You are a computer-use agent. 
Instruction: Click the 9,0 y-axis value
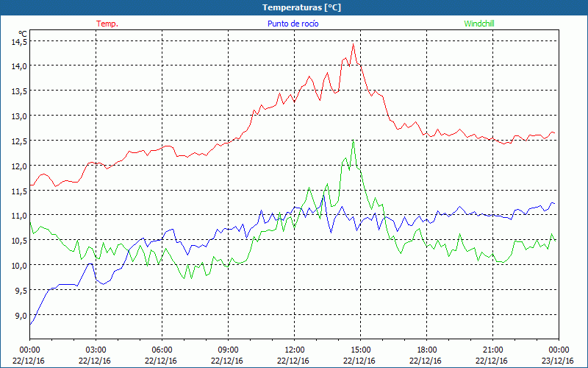pos(21,316)
